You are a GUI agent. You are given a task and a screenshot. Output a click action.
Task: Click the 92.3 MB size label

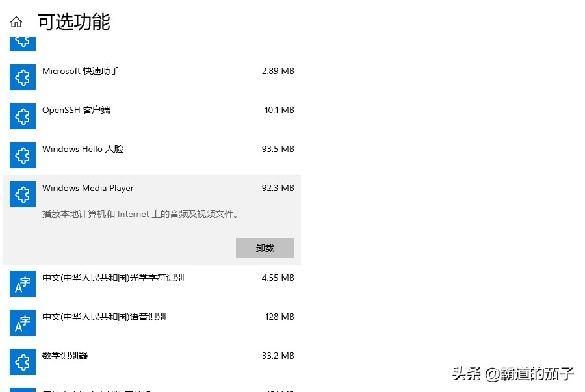278,188
